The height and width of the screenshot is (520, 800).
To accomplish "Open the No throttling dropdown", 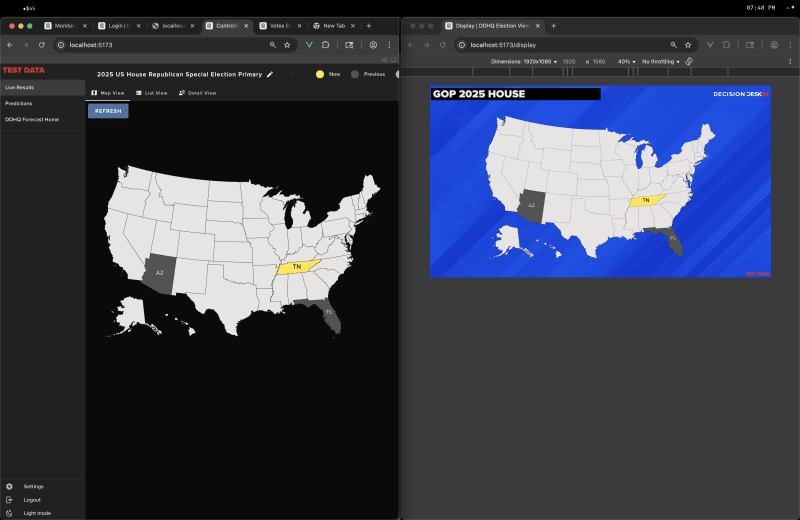I will click(x=661, y=62).
